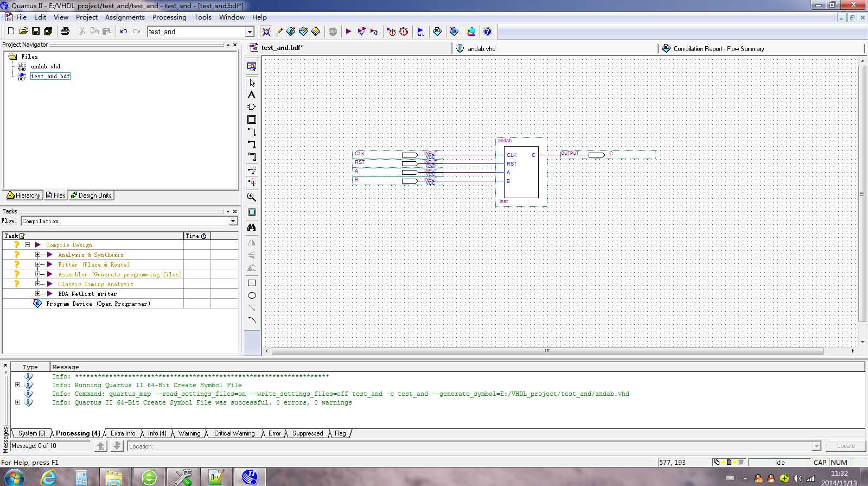Toggle the Use Partial Line Selection tool

pyautogui.click(x=252, y=182)
